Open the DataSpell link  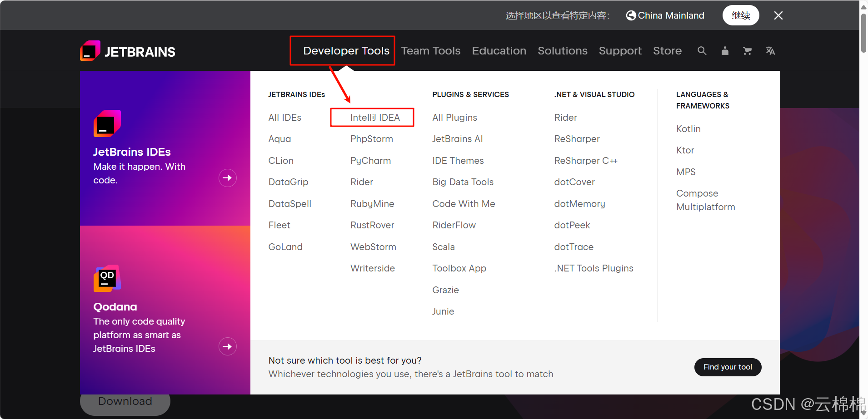(x=290, y=204)
